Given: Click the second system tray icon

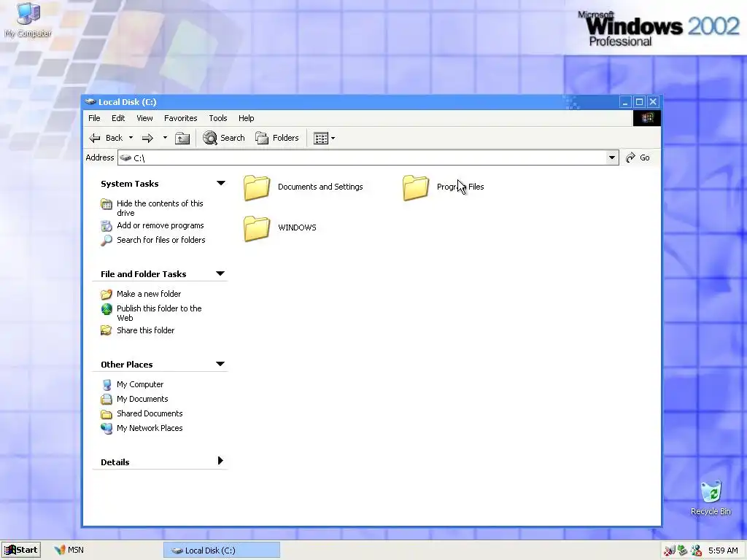Looking at the screenshot, I should (x=683, y=551).
